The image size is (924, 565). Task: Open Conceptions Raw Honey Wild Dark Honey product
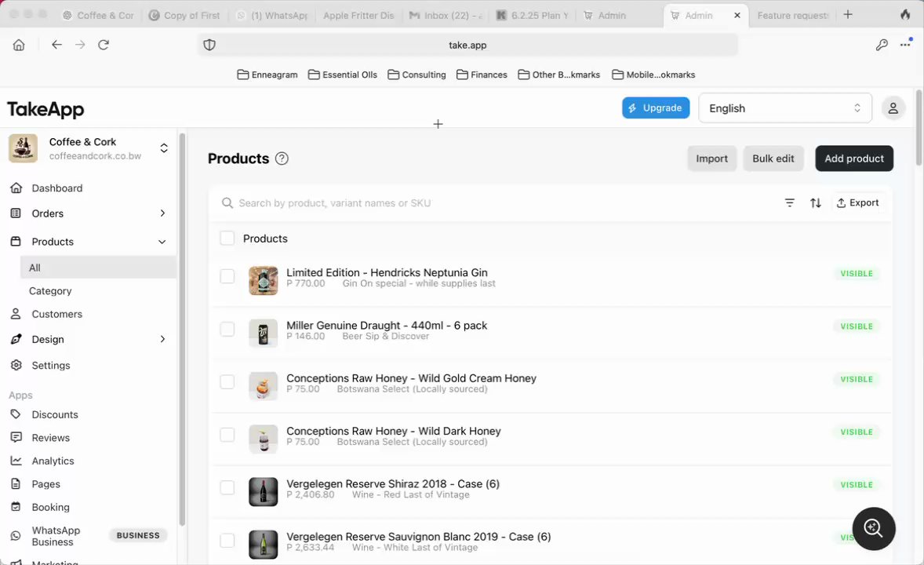[393, 431]
